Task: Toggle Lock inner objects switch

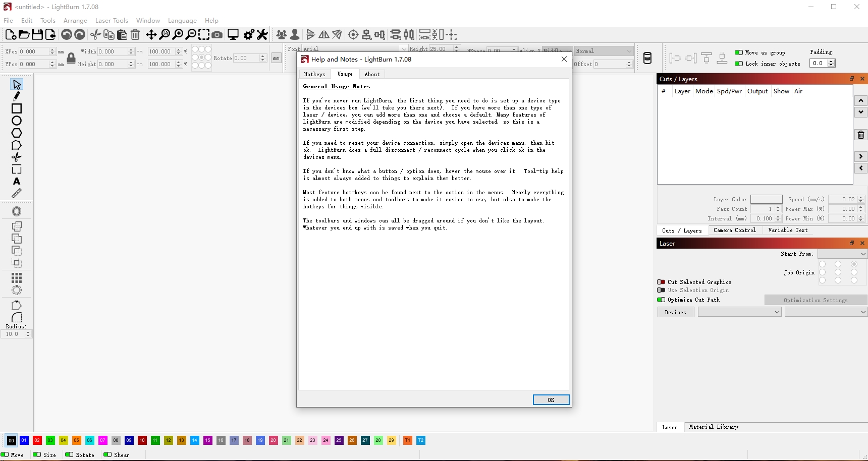Action: pyautogui.click(x=738, y=64)
